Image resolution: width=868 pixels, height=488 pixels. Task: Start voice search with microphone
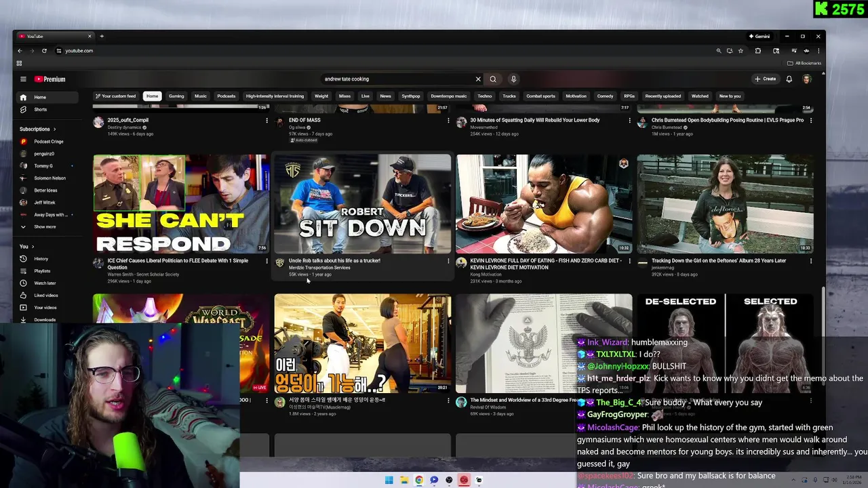[513, 79]
